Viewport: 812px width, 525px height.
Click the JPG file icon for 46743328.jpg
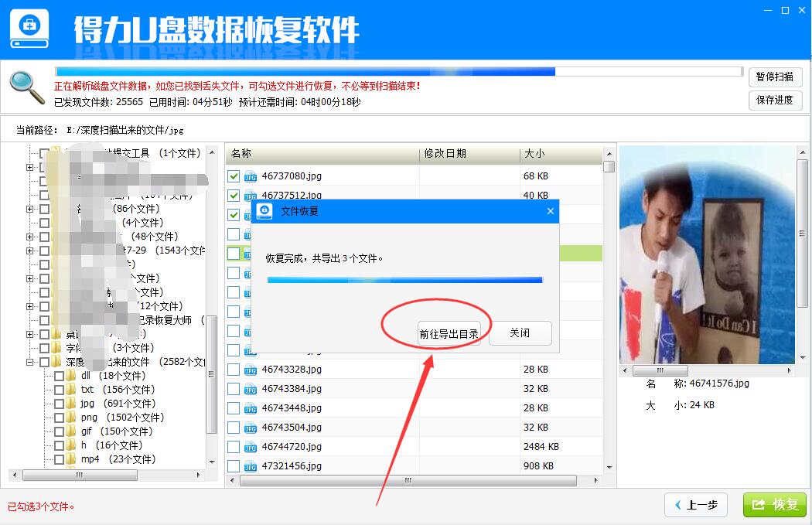coord(251,370)
